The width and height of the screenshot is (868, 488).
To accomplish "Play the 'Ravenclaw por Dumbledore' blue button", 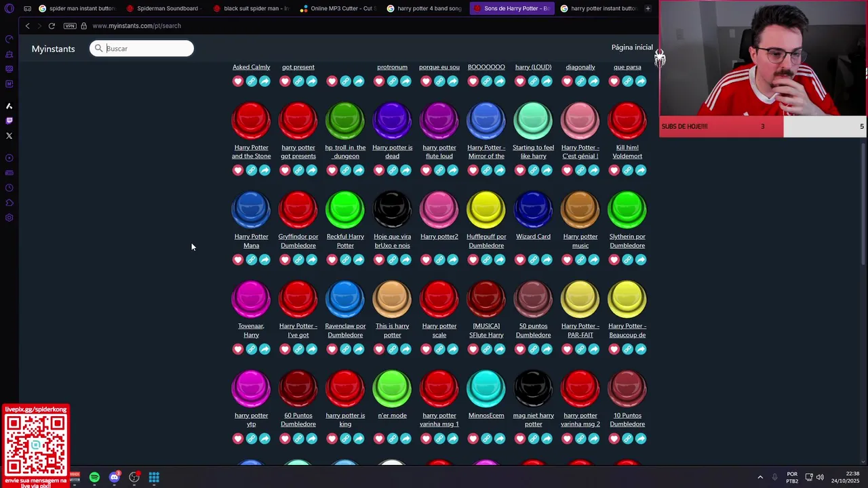I will pyautogui.click(x=345, y=299).
